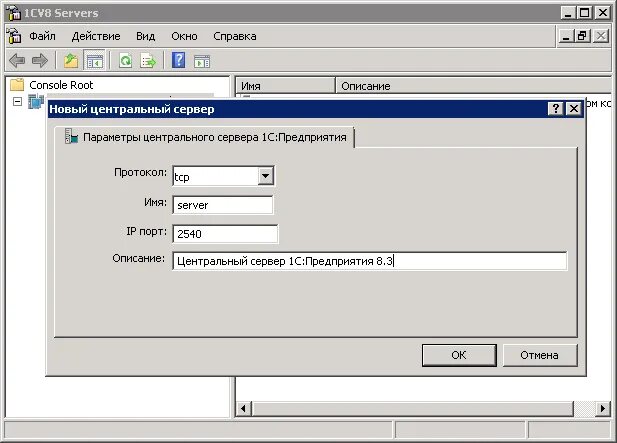Click the dialog's question mark help button

tap(555, 108)
